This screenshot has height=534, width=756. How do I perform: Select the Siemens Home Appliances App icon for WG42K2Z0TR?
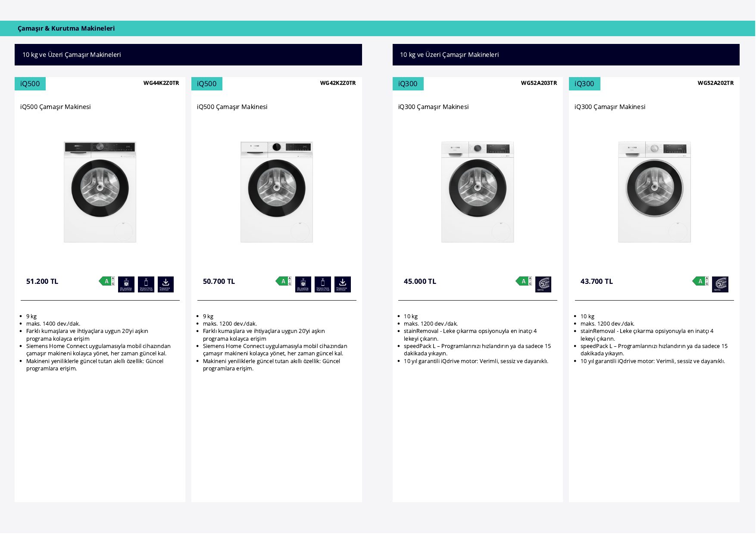coord(323,284)
